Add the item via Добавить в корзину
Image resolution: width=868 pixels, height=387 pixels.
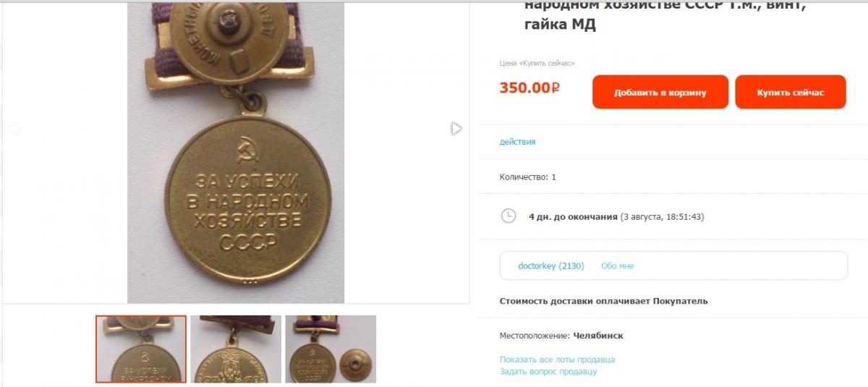660,92
